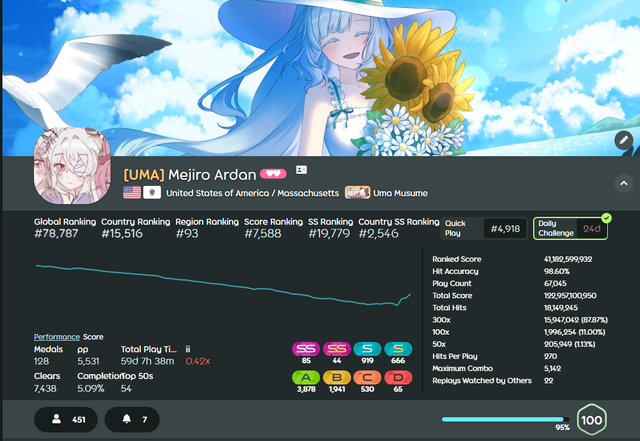Open United States of America / Massachusetts link
Image resolution: width=640 pixels, height=441 pixels.
252,193
